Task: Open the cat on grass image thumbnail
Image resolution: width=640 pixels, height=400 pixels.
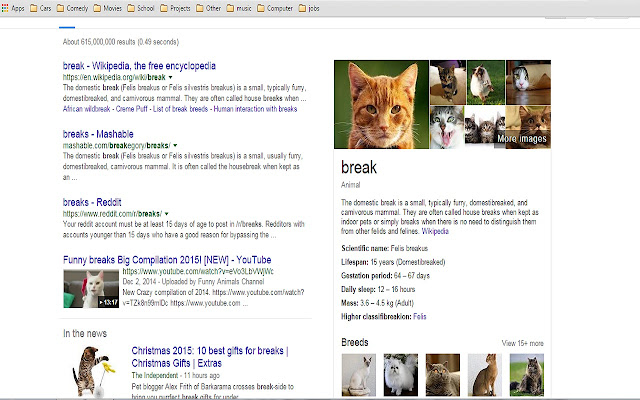Action: 486,82
